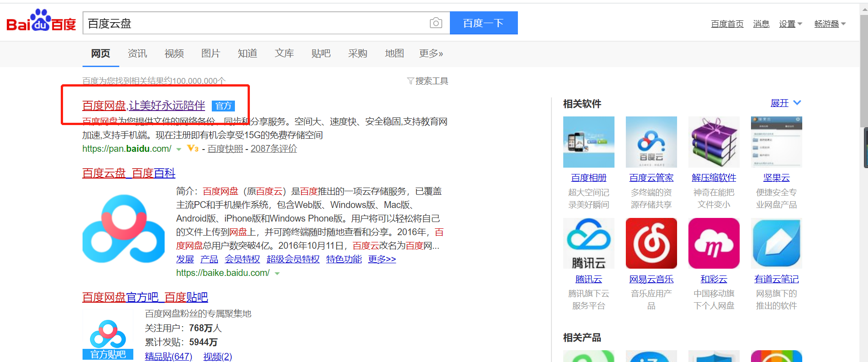This screenshot has width=868, height=362.
Task: Switch to the 视频 tab
Action: (174, 53)
